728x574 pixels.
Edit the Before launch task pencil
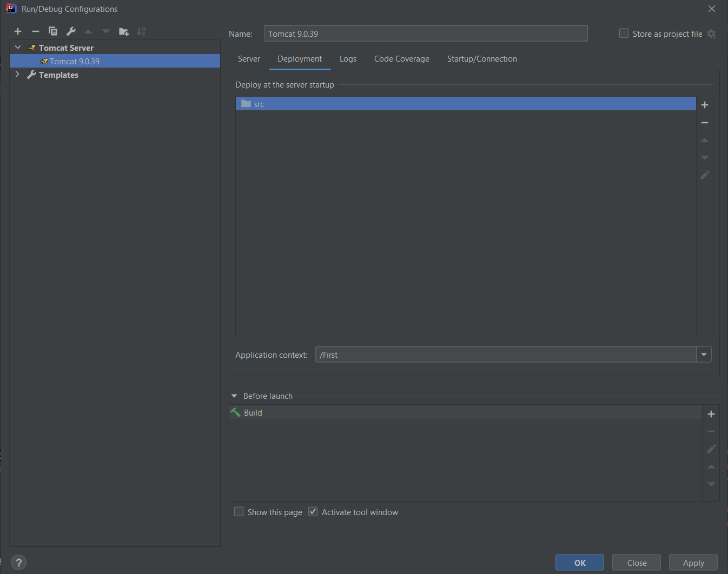[711, 449]
